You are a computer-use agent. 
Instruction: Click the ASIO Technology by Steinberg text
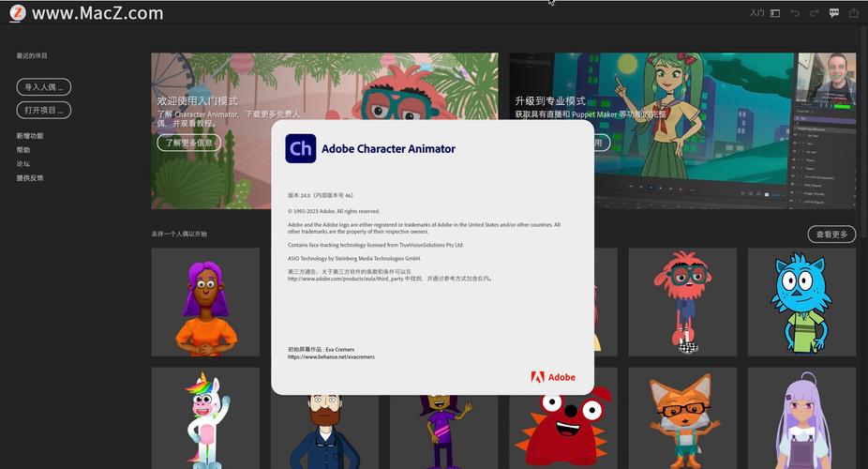(354, 259)
